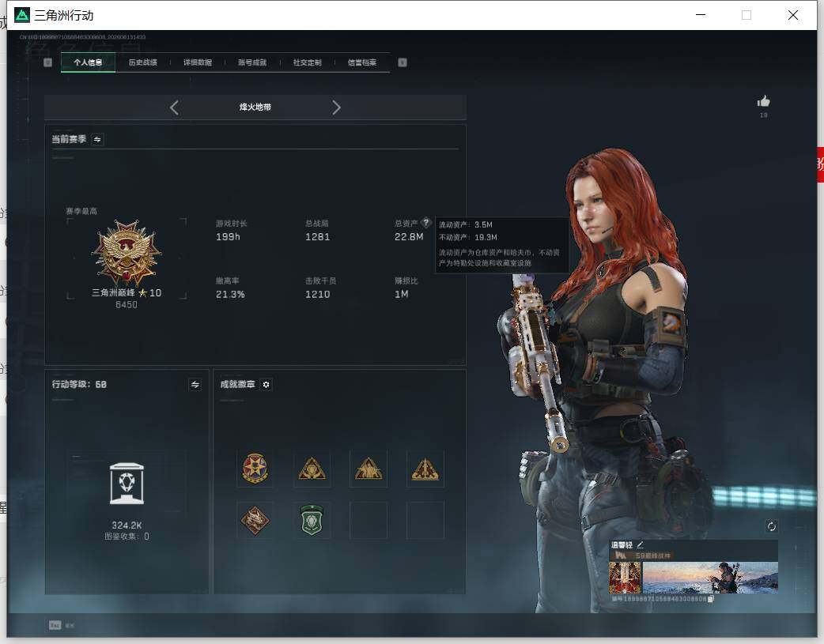The image size is (824, 644).
Task: Click the Esc back key hint at bottom
Action: (x=55, y=625)
